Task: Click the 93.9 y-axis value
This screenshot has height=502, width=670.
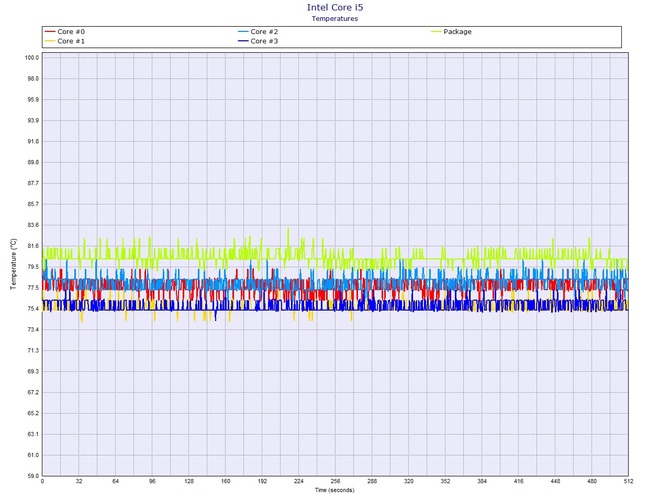Action: [x=33, y=120]
